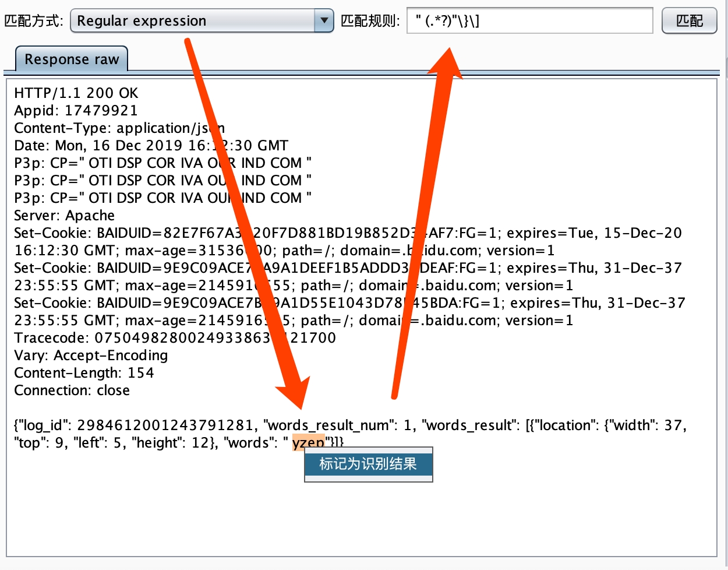Image resolution: width=728 pixels, height=570 pixels.
Task: Switch to the Response raw tab
Action: click(72, 59)
